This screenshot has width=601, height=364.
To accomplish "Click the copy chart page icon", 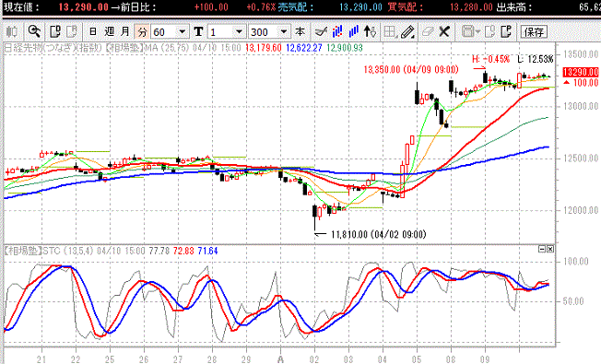I will (55, 32).
